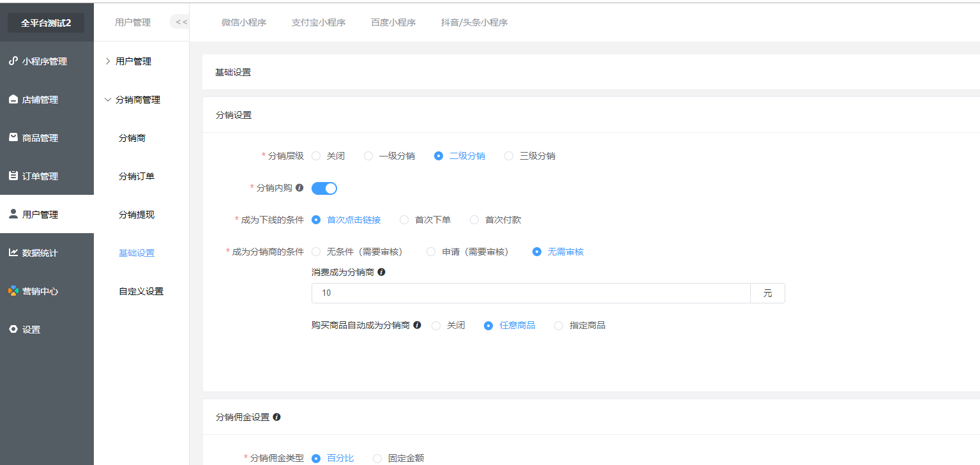This screenshot has width=980, height=465.
Task: Choose 首次付款 as downline condition
Action: [495, 220]
